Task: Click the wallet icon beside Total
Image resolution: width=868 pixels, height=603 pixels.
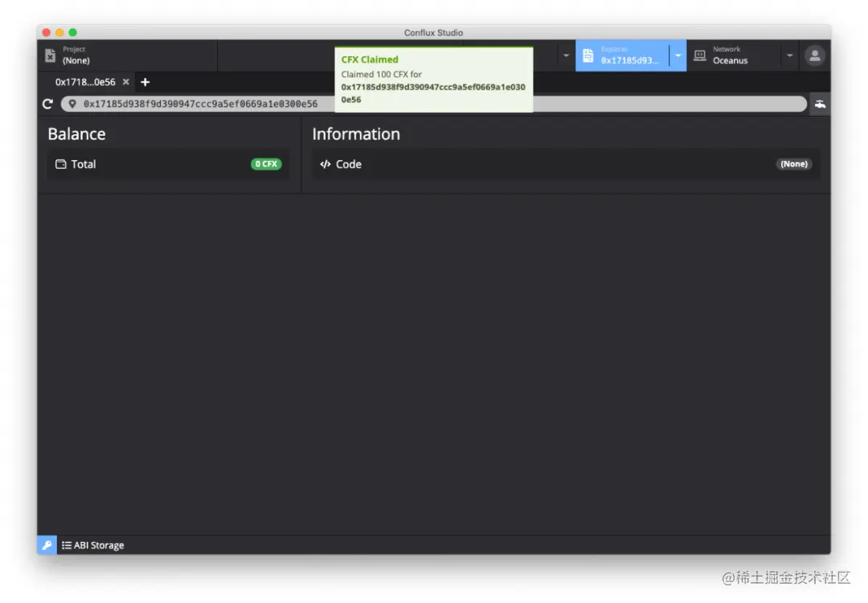Action: (60, 164)
